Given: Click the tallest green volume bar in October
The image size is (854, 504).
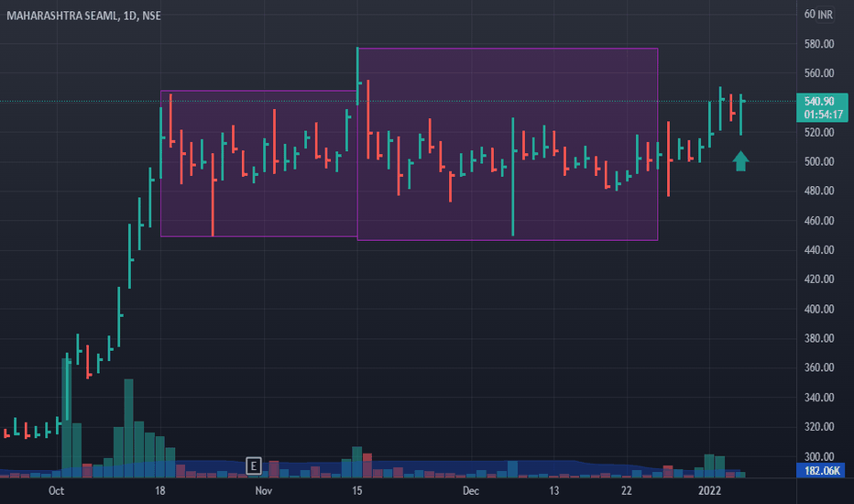Looking at the screenshot, I should tap(67, 417).
